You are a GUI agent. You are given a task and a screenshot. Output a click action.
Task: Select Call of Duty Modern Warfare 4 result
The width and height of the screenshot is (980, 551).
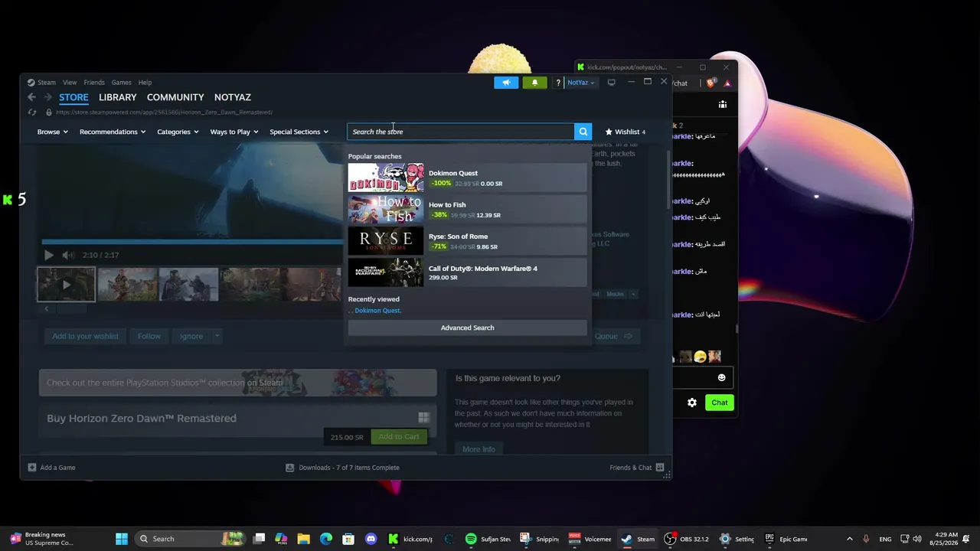click(467, 272)
